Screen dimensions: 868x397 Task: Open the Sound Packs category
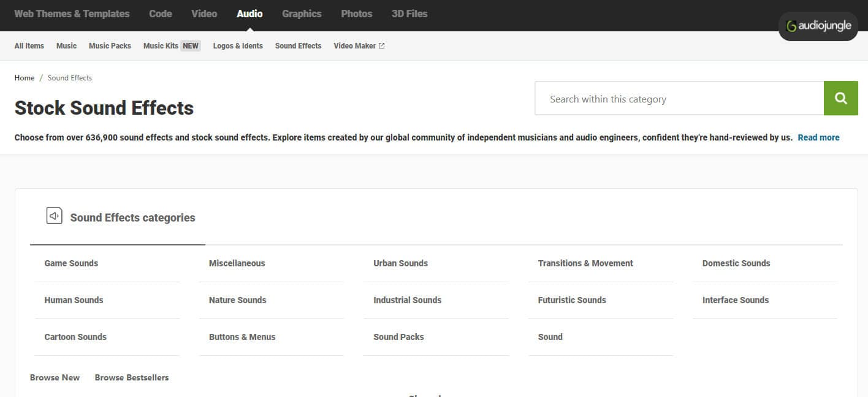click(398, 337)
